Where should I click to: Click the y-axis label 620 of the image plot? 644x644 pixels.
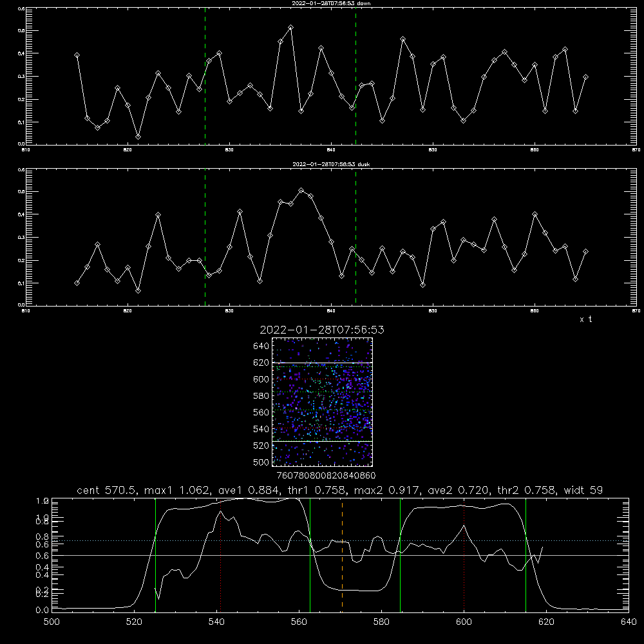coord(261,363)
